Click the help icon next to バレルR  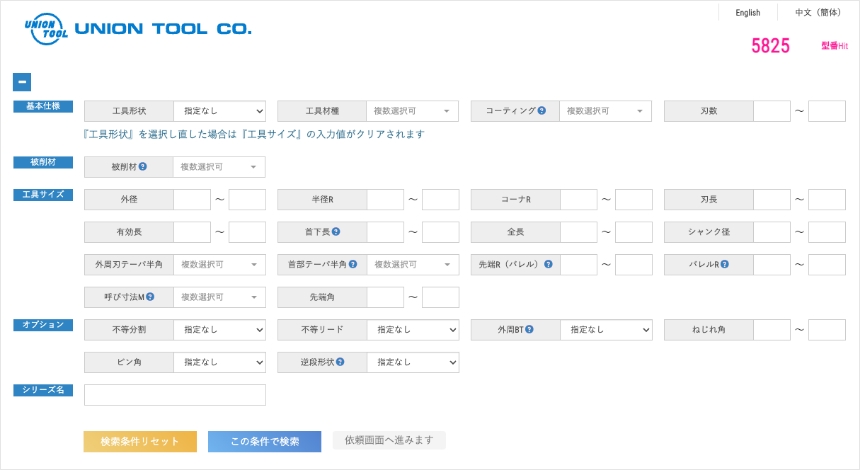pyautogui.click(x=723, y=265)
